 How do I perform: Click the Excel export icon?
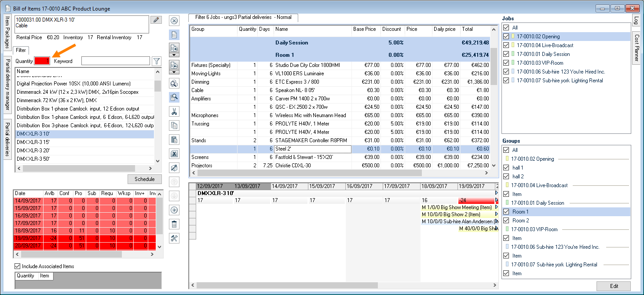pos(174,154)
